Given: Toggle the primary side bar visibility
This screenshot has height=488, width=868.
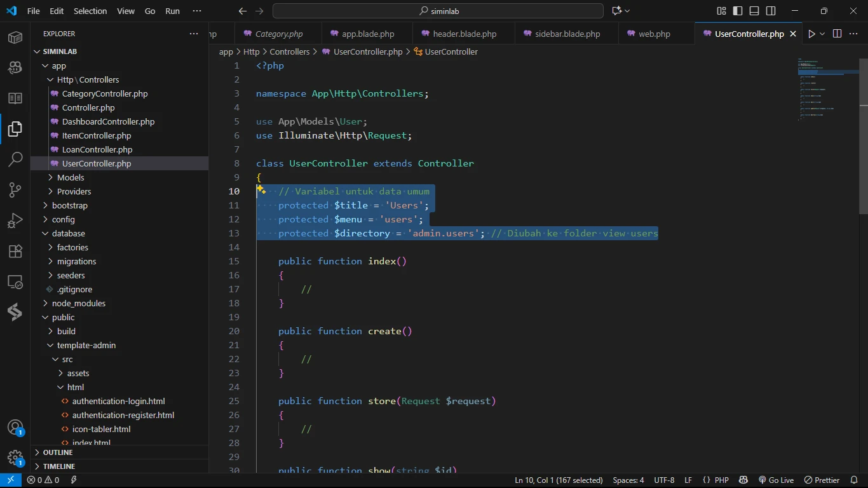Looking at the screenshot, I should pyautogui.click(x=738, y=11).
